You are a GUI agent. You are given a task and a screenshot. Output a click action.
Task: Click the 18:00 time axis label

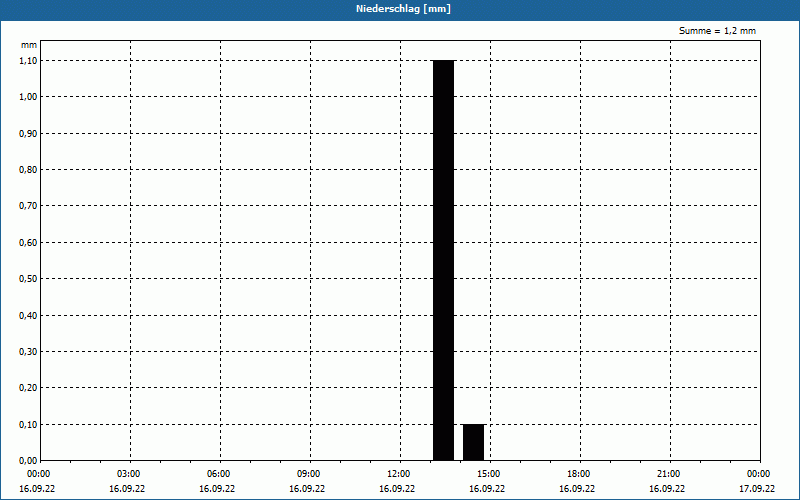(579, 474)
